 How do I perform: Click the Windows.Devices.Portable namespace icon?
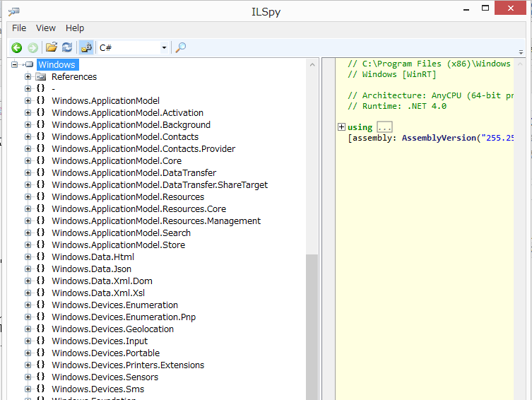click(41, 353)
